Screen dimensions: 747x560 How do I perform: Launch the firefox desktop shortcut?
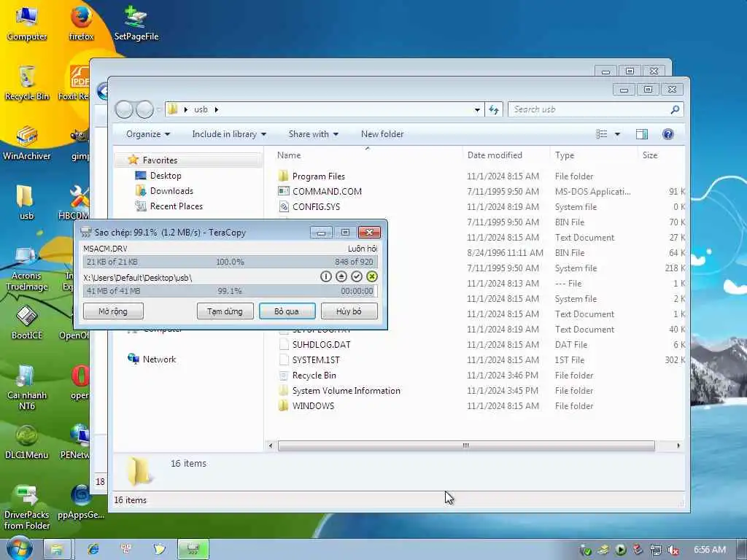81,23
